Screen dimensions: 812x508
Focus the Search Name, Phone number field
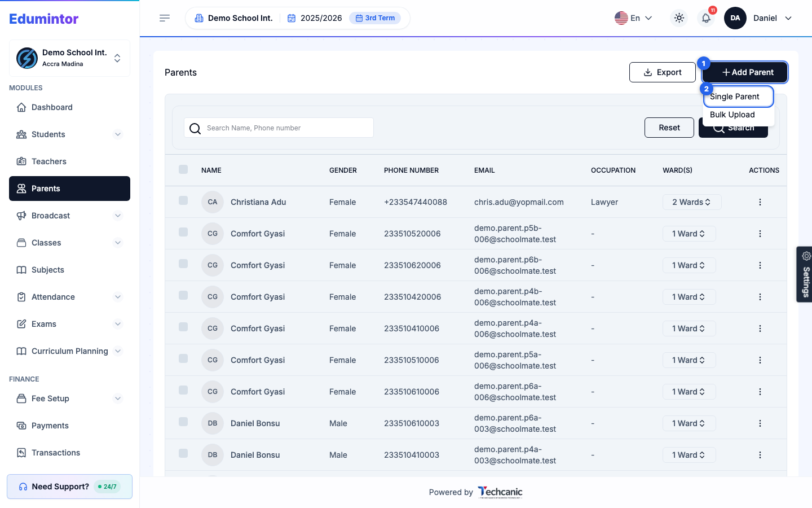(279, 128)
